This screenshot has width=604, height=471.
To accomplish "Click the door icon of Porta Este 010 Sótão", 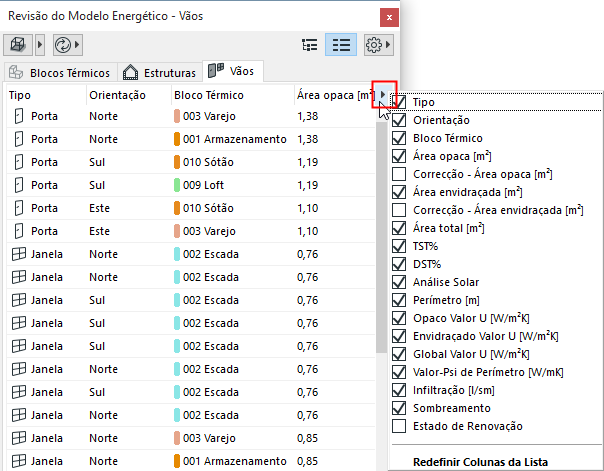I will click(x=19, y=208).
